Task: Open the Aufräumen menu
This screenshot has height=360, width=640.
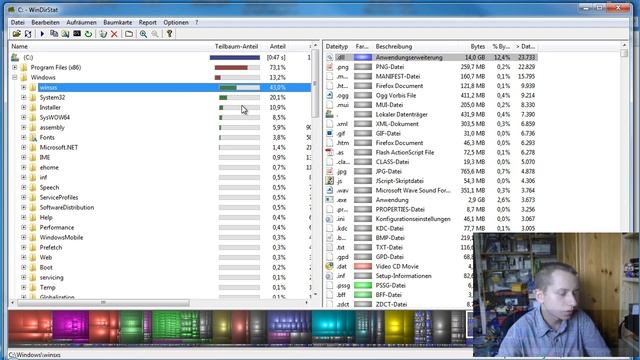Action: 81,22
